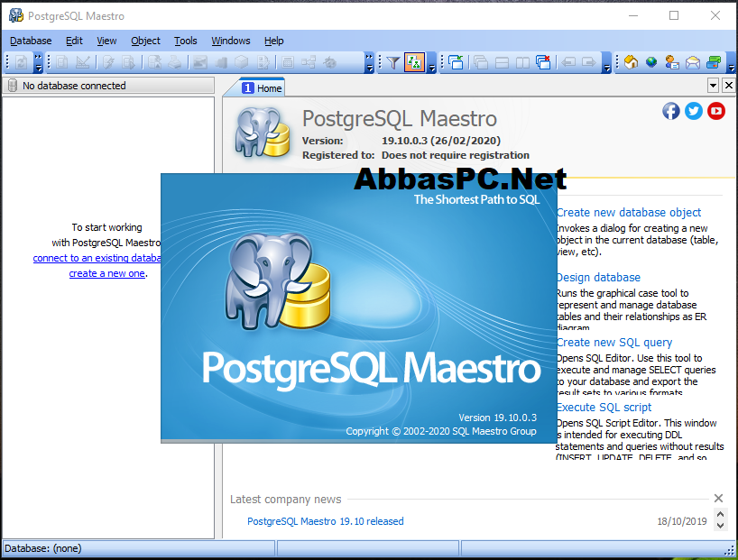738x560 pixels.
Task: Click the news list down arrow
Action: click(720, 525)
